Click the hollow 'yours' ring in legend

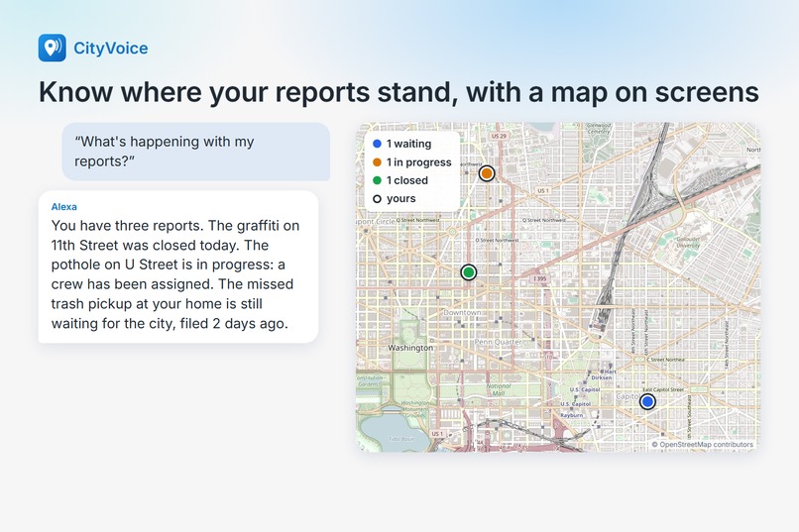[377, 199]
